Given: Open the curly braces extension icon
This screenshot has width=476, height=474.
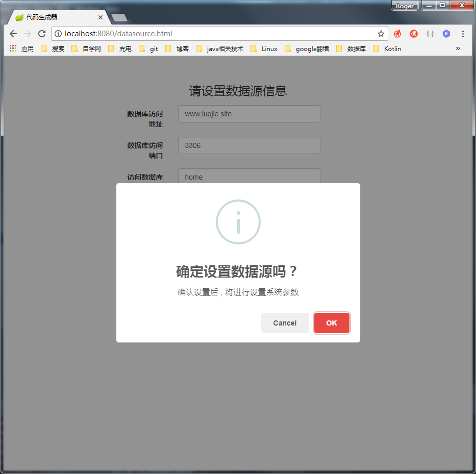Looking at the screenshot, I should 430,34.
